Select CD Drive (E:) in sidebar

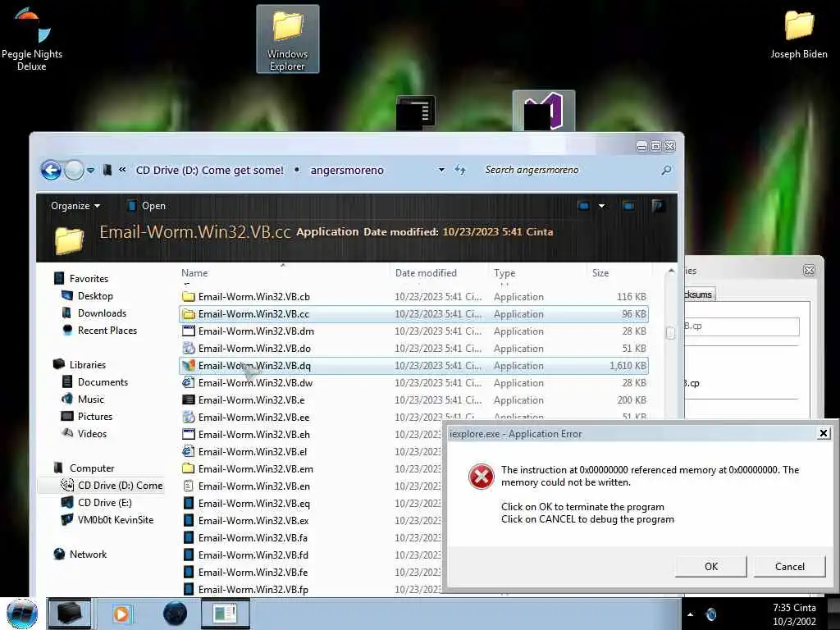pyautogui.click(x=97, y=503)
